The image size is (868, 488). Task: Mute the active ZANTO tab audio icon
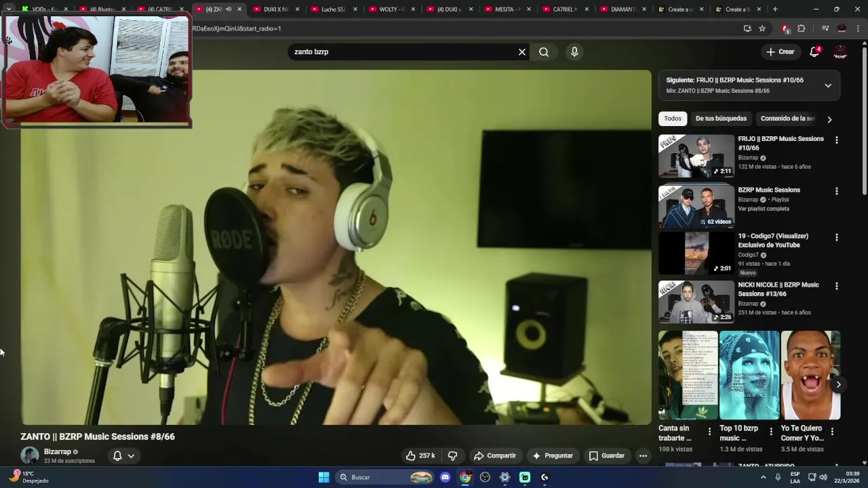coord(229,9)
